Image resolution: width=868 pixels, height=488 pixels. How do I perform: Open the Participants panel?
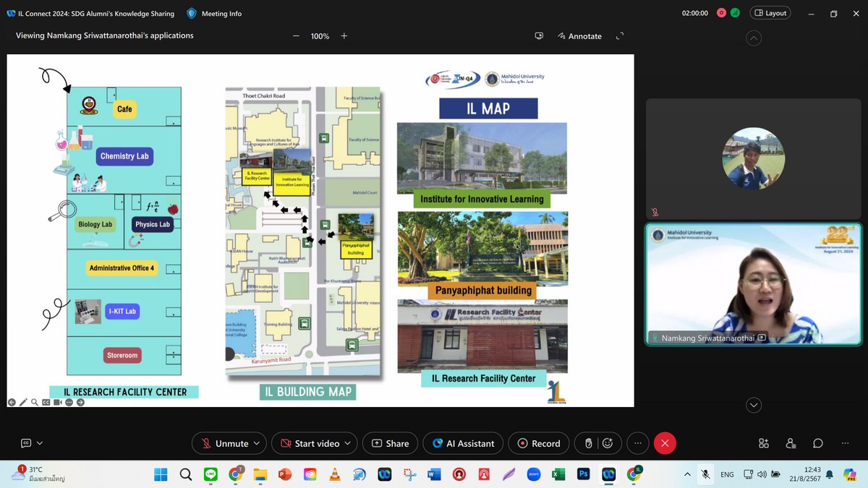coord(791,443)
